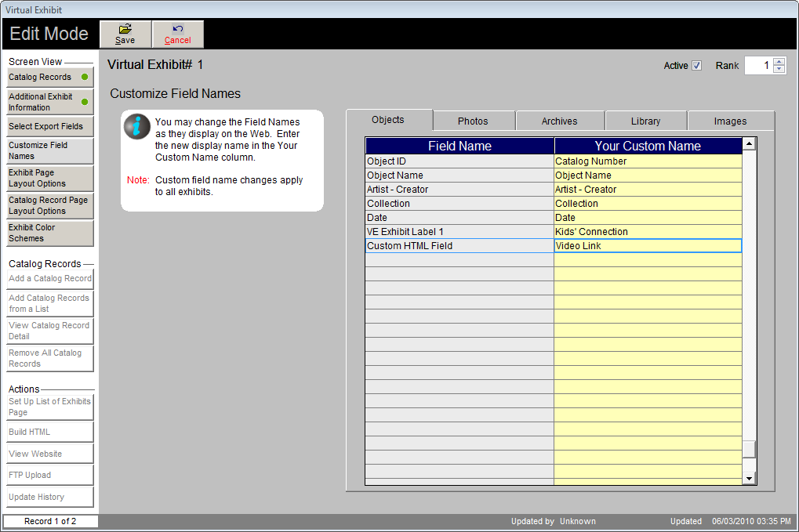The image size is (799, 532).
Task: Edit the Object Name custom name cell
Action: (648, 176)
